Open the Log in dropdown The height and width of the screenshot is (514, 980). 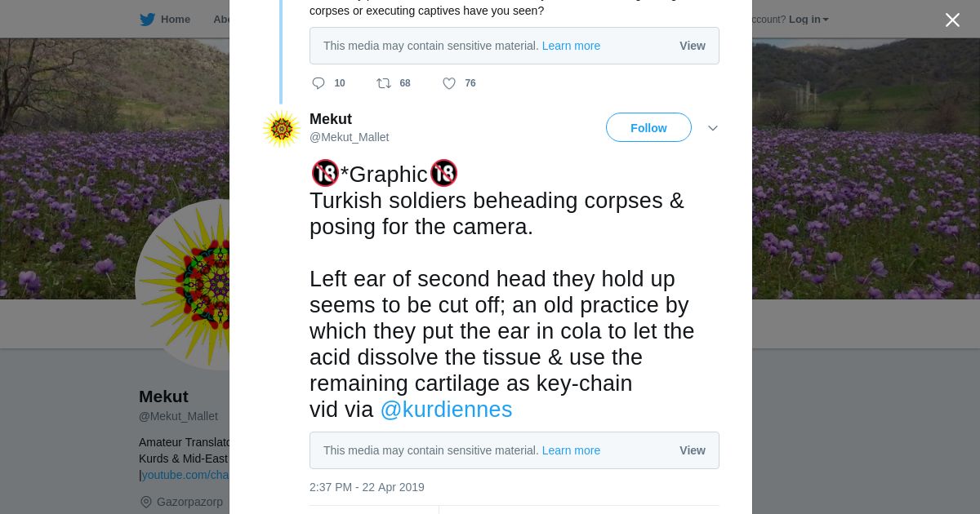point(808,20)
